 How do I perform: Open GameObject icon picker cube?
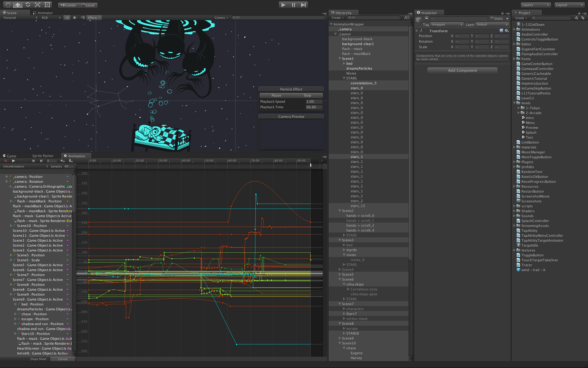[419, 20]
